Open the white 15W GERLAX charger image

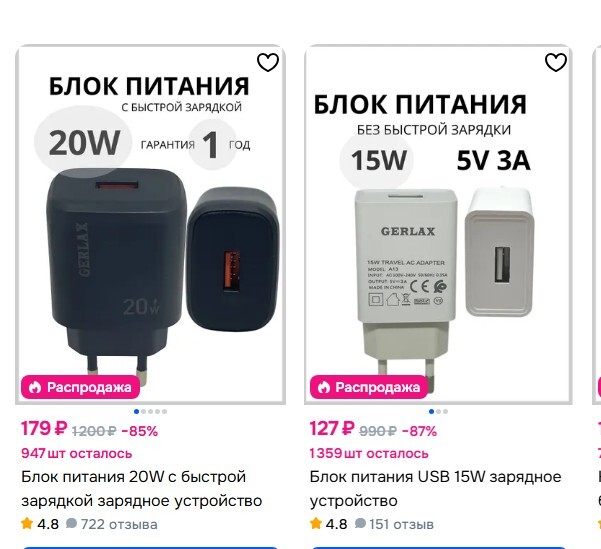tap(438, 225)
